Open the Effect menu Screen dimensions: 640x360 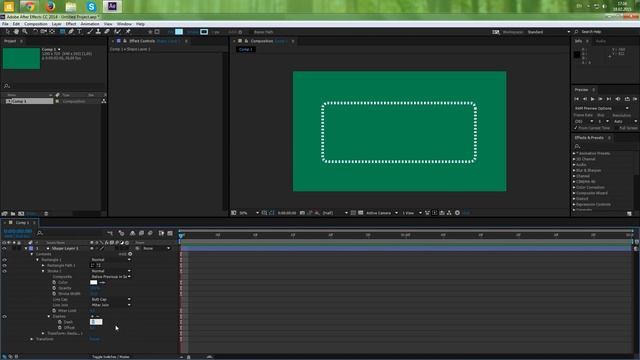(71, 24)
